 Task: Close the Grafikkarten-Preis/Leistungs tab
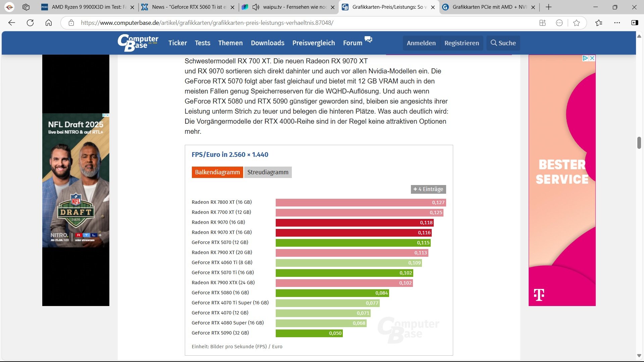433,7
